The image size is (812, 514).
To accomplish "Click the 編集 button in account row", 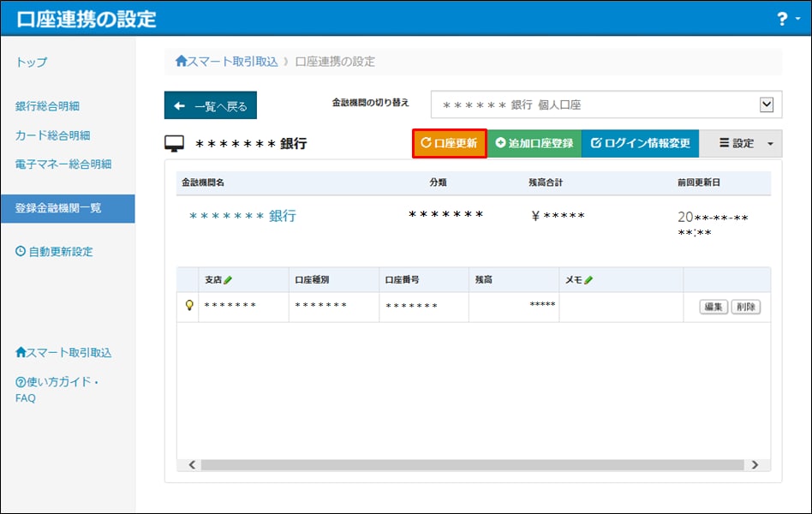I will point(713,307).
